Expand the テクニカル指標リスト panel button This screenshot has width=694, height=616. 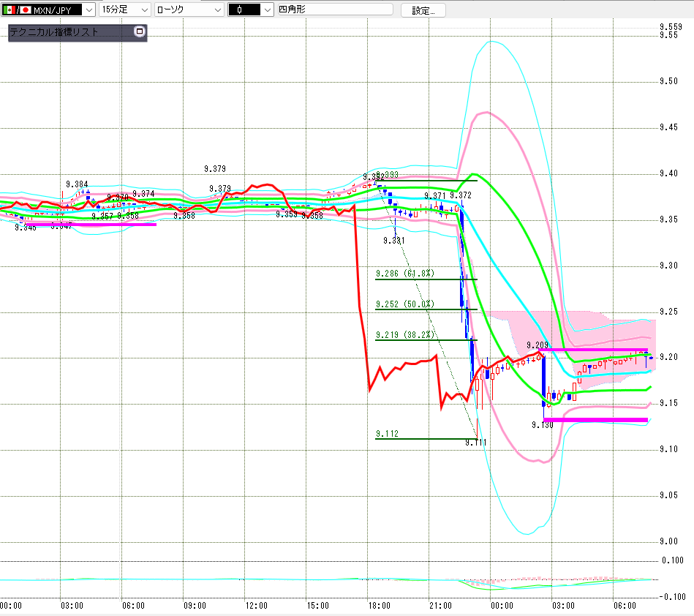click(140, 31)
